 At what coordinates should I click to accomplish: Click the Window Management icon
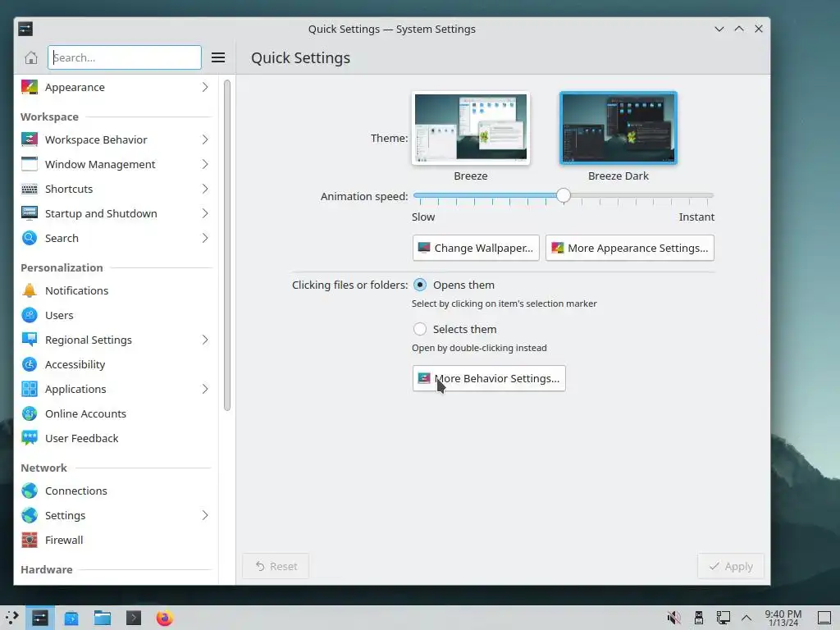[30, 164]
